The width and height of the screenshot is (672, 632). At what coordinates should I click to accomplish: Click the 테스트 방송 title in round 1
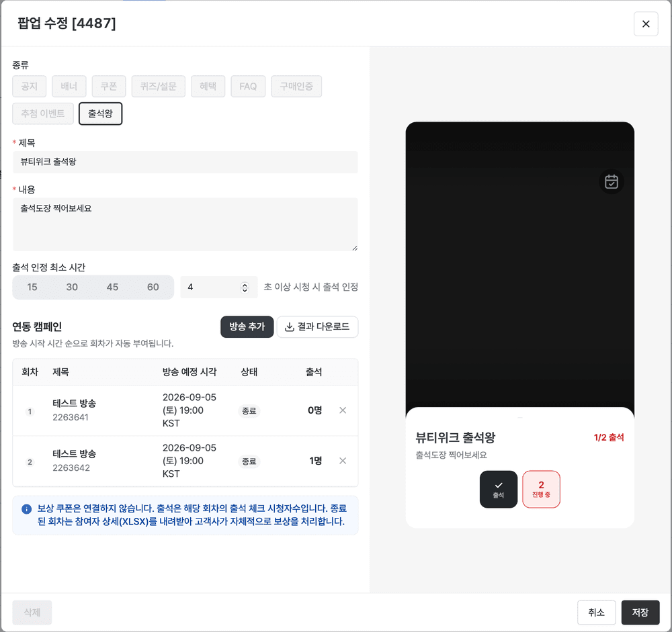click(74, 403)
